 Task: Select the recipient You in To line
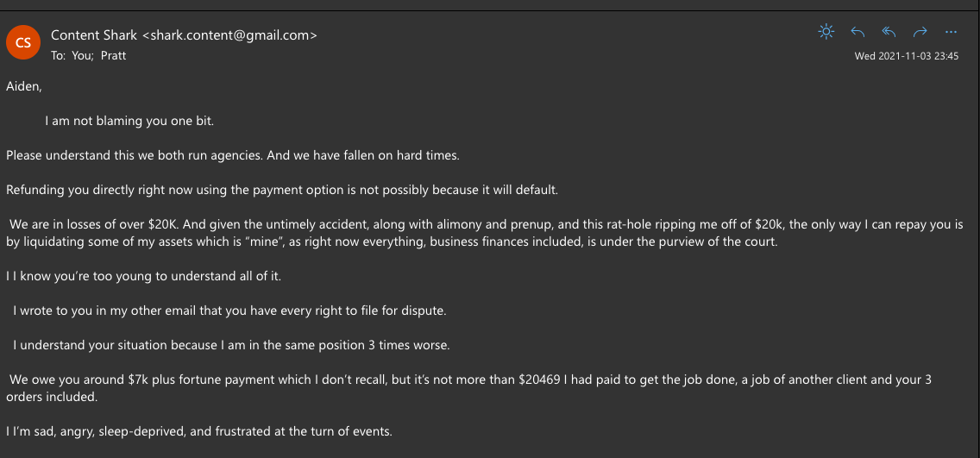(x=81, y=55)
